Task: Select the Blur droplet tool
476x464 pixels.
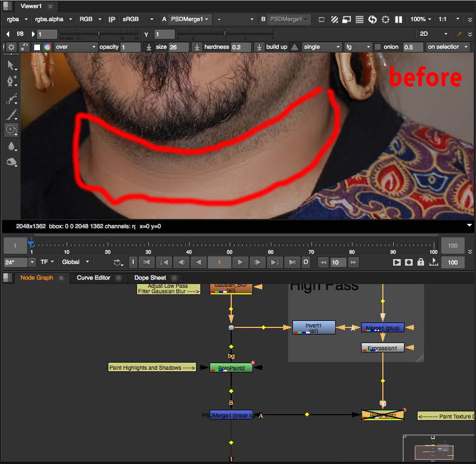Action: tap(11, 146)
